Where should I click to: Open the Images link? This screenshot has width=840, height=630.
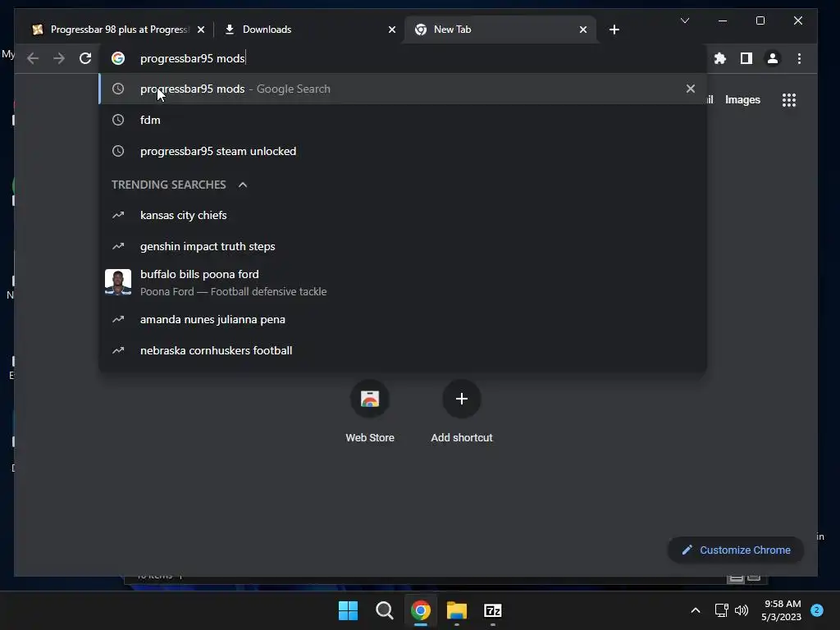click(x=742, y=99)
